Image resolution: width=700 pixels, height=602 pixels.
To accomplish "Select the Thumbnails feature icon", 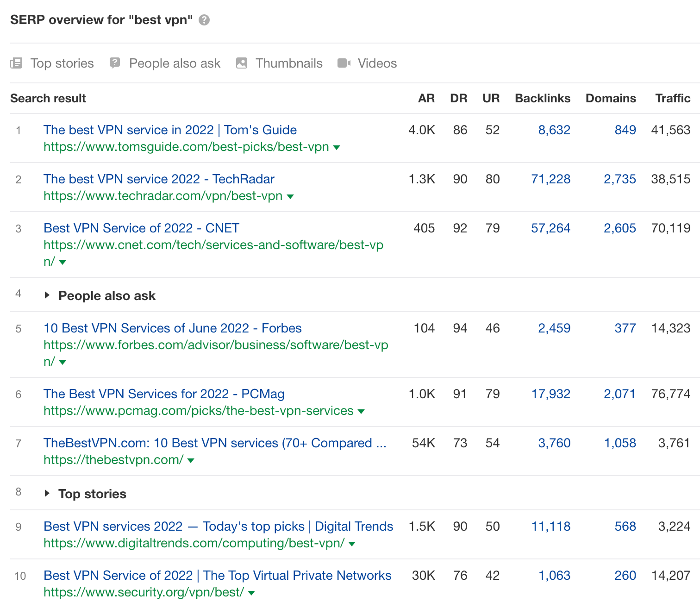I will point(242,63).
